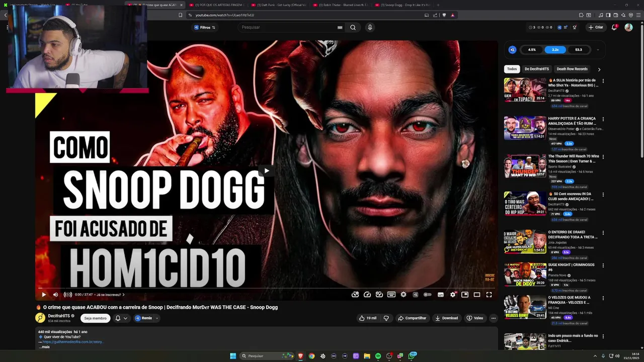Viewport: 644px width, 362px height.
Task: Open options menu for Harry Potter video
Action: [603, 119]
